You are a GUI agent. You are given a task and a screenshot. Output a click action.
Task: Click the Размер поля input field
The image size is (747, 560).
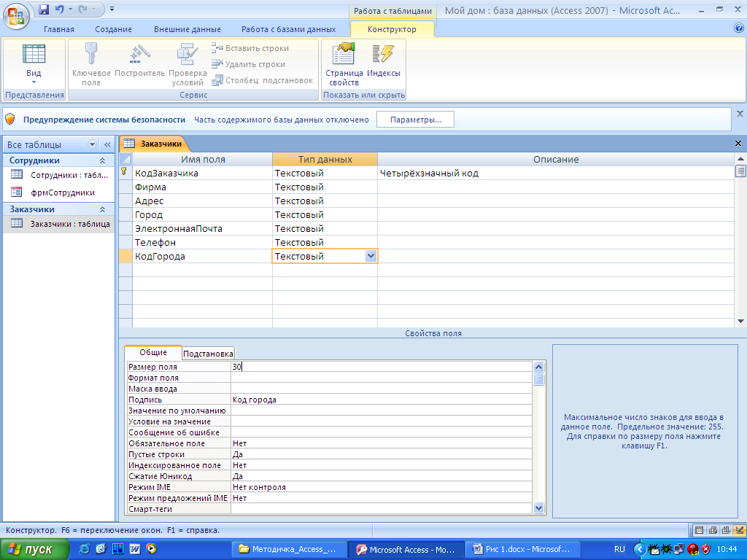pyautogui.click(x=381, y=367)
